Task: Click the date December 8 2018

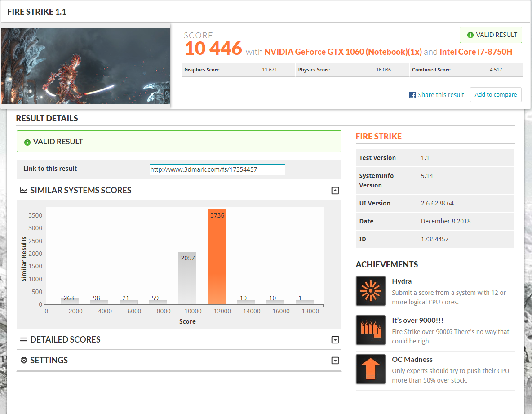Action: click(446, 221)
